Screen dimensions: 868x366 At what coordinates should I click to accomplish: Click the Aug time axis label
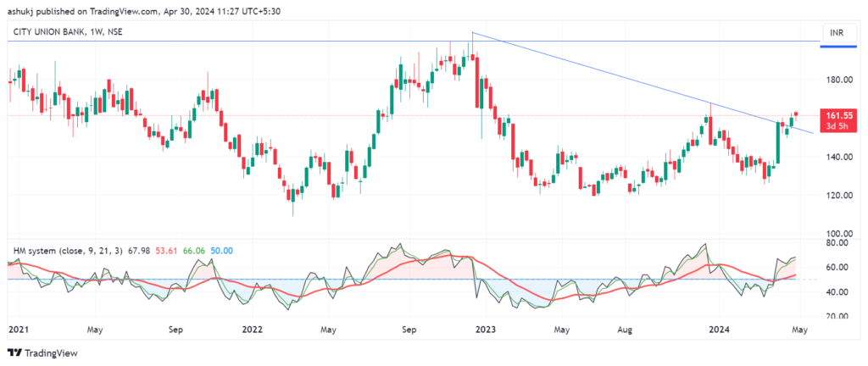625,330
